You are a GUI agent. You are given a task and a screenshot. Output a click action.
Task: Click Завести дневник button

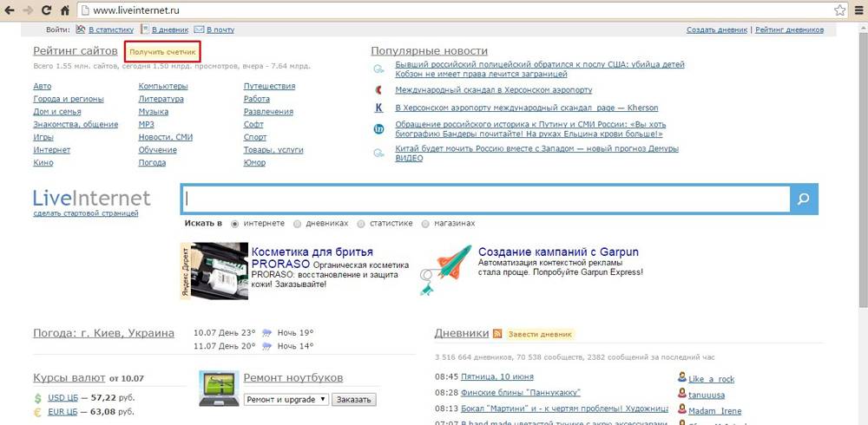tap(540, 334)
